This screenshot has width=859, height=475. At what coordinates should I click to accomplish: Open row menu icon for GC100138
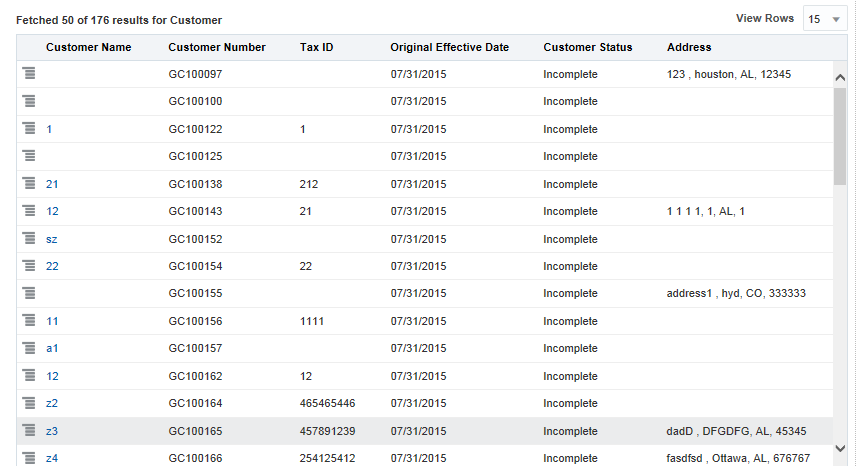coord(29,183)
